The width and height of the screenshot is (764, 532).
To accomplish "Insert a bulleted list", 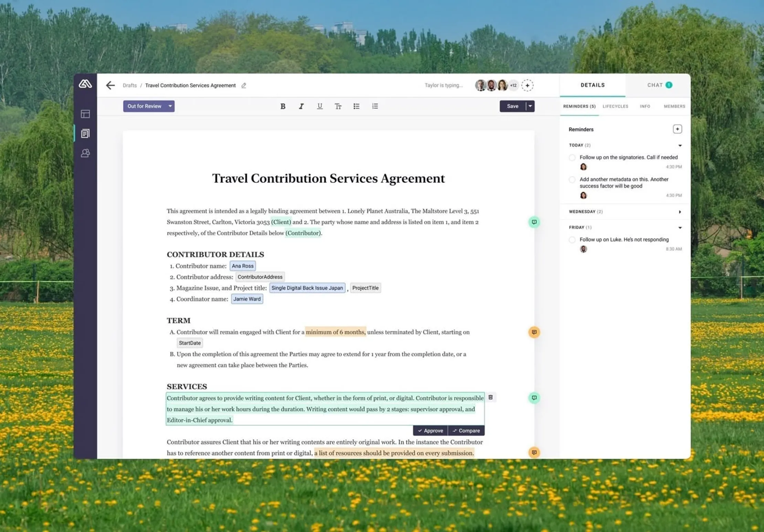I will [356, 106].
